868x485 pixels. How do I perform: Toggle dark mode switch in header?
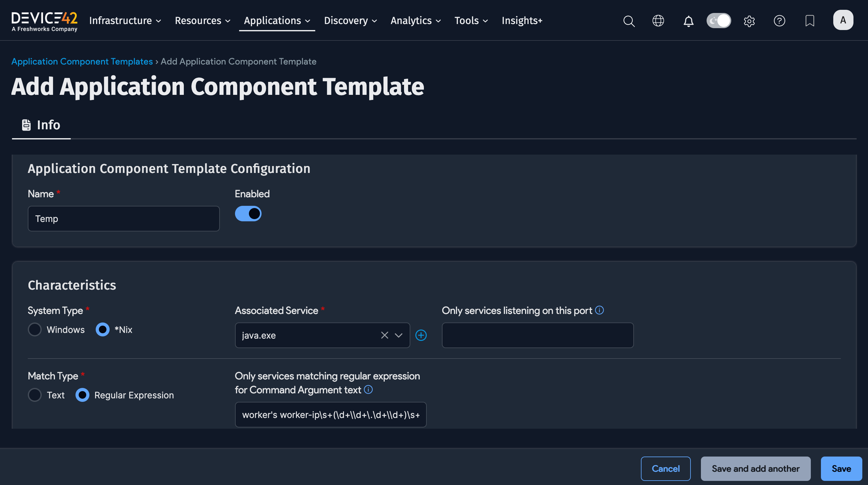(718, 21)
